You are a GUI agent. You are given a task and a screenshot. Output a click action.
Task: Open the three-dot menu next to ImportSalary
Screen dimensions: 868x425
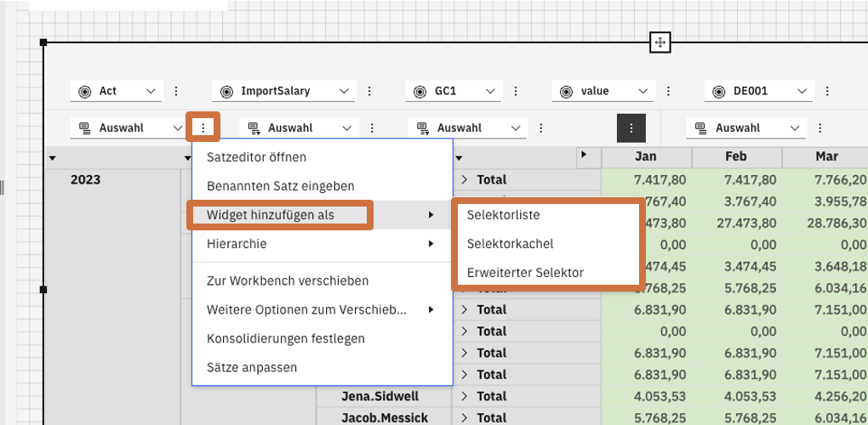[x=369, y=91]
